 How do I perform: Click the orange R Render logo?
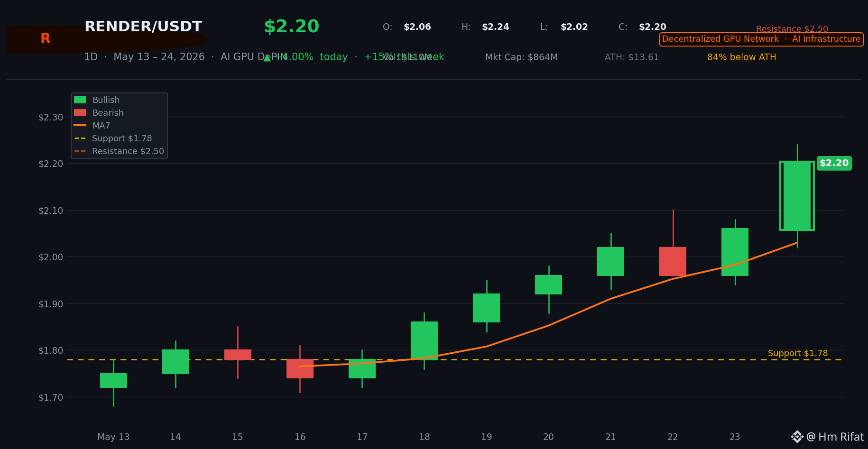(46, 39)
